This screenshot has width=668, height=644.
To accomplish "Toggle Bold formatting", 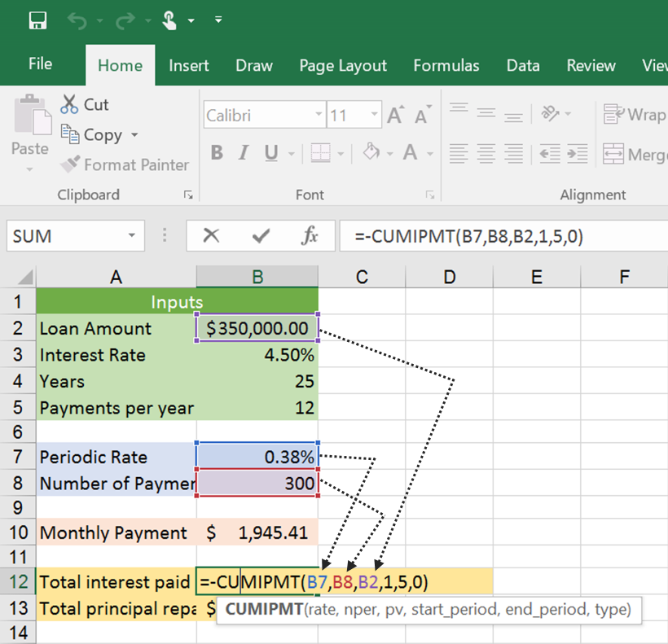I will point(216,152).
